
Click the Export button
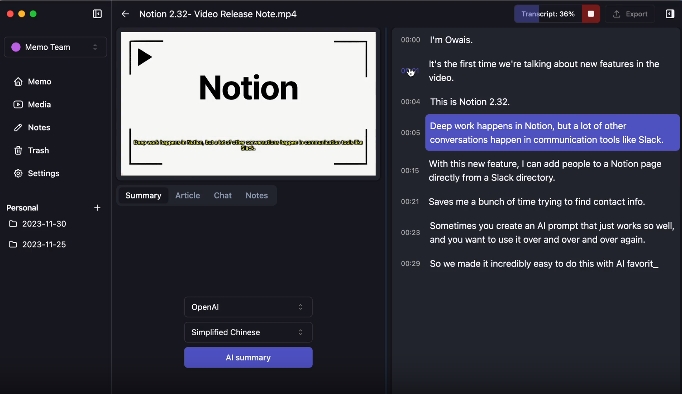point(630,14)
